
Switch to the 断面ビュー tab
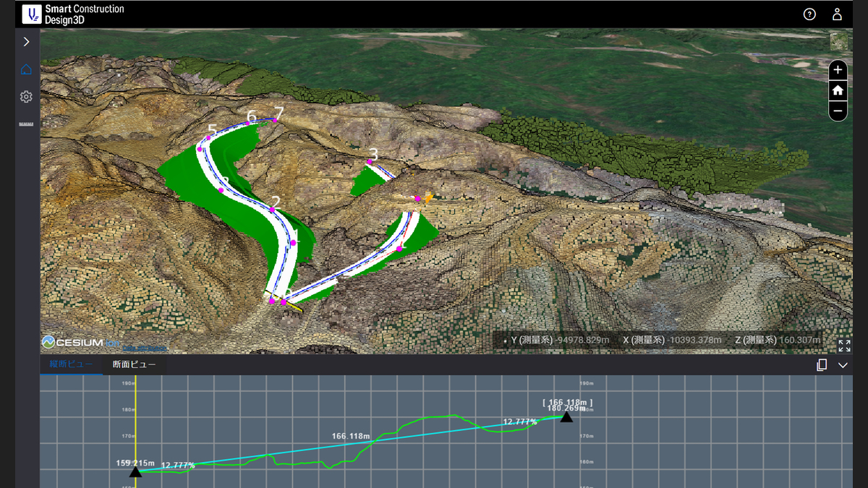(134, 364)
